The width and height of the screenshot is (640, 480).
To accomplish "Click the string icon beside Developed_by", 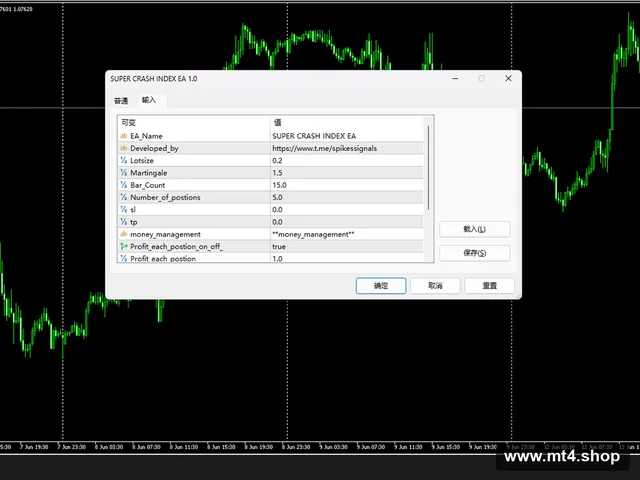I will pos(124,148).
